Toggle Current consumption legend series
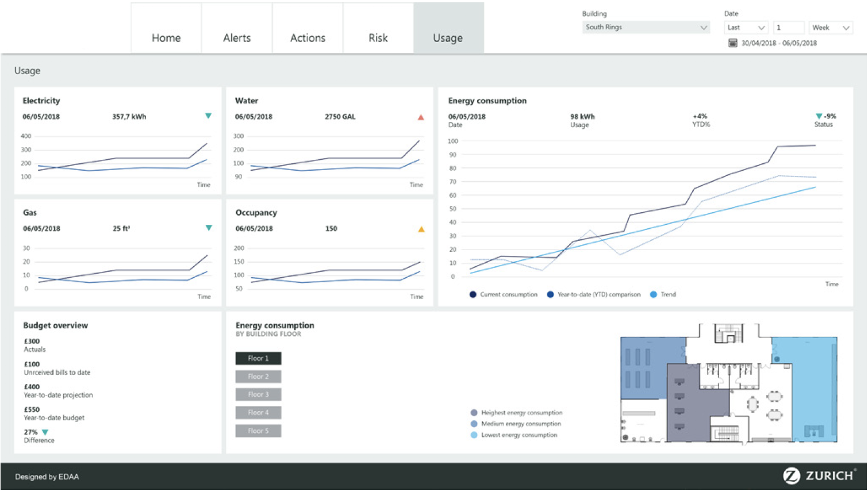The image size is (868, 491). (x=473, y=295)
